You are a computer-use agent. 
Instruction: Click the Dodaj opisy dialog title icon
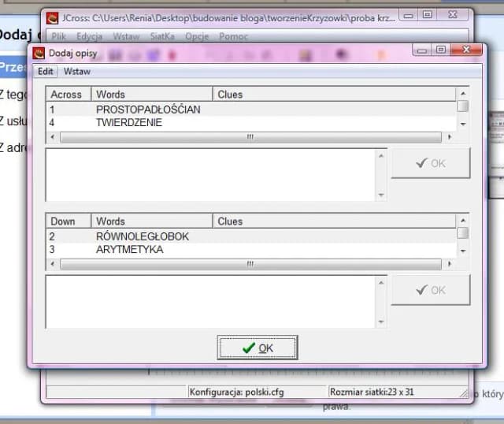coord(38,53)
